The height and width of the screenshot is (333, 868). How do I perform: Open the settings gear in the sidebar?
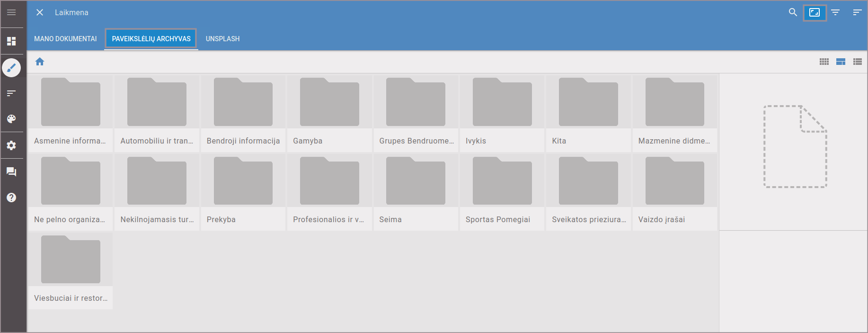[11, 145]
